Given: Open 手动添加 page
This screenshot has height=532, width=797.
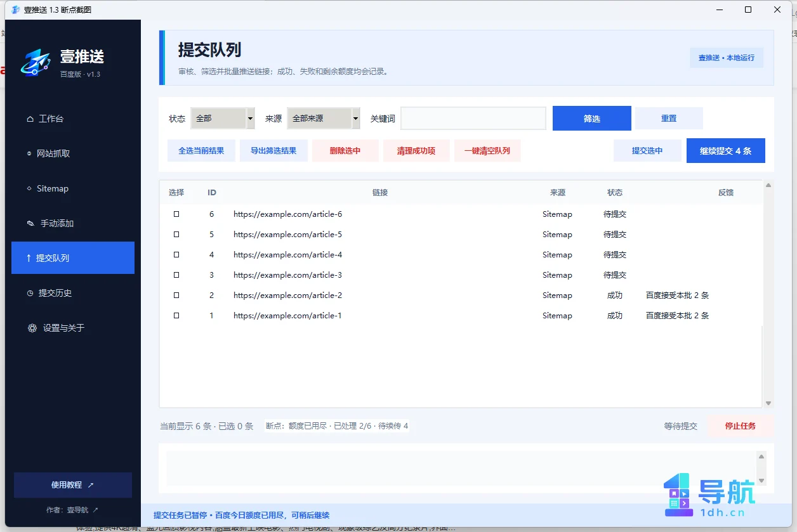Looking at the screenshot, I should point(73,223).
